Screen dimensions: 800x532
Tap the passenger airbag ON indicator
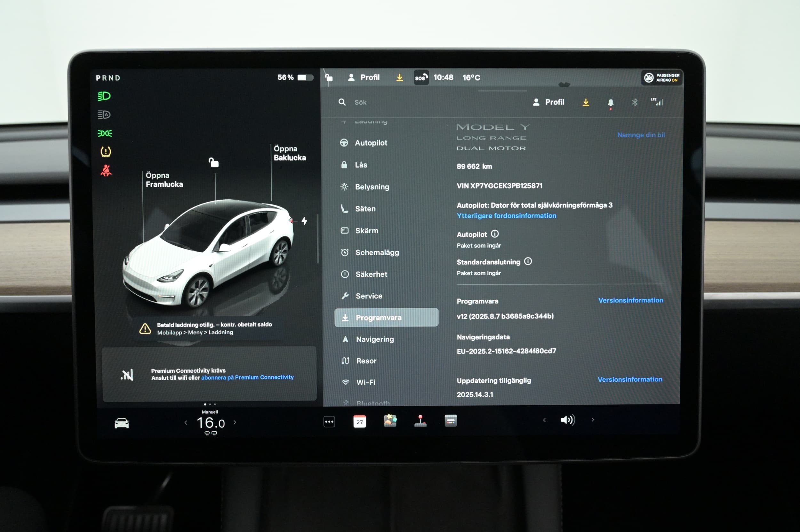(661, 78)
